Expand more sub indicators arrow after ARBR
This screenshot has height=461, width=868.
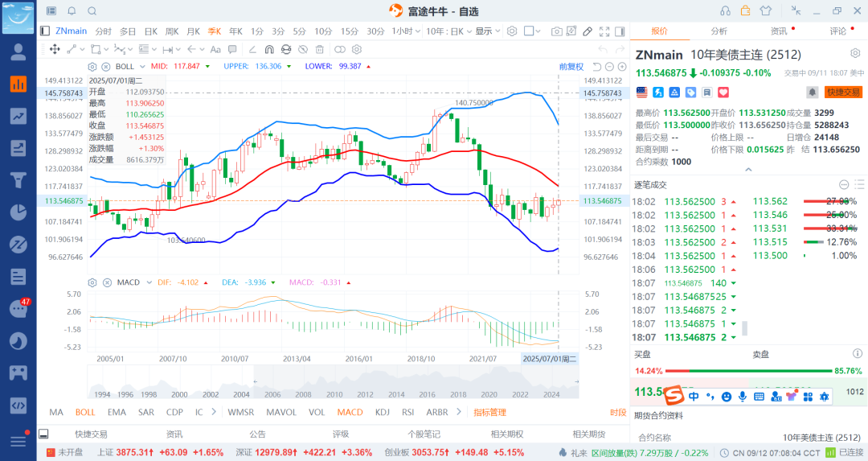click(458, 412)
